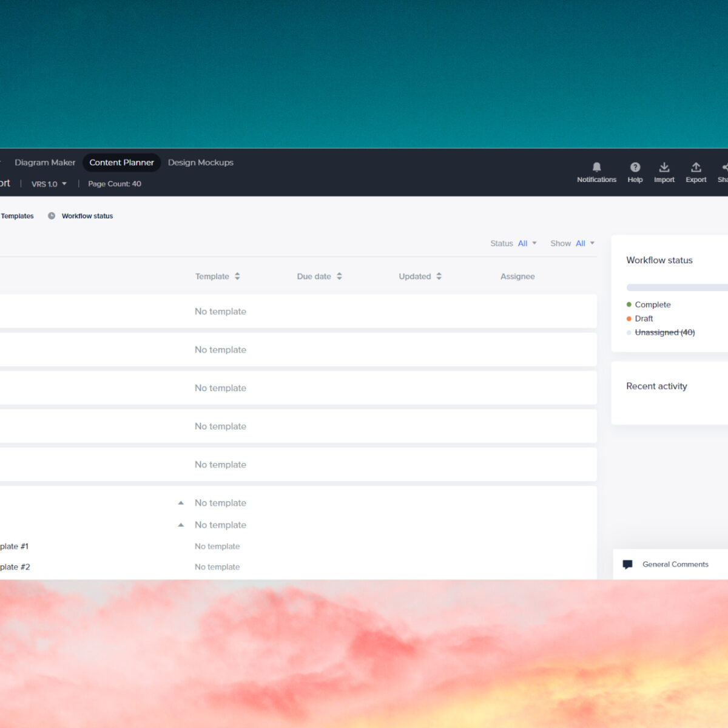Viewport: 728px width, 728px height.
Task: Click the Assignee column header
Action: 517,276
